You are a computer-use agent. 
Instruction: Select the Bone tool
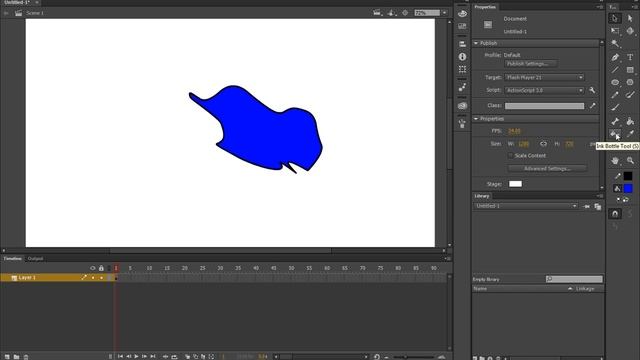(x=615, y=121)
